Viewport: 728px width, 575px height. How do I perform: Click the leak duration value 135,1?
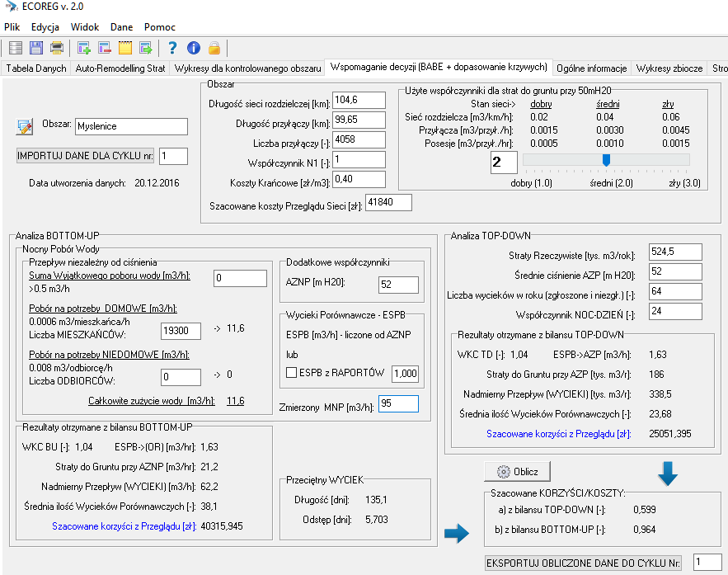pos(376,500)
